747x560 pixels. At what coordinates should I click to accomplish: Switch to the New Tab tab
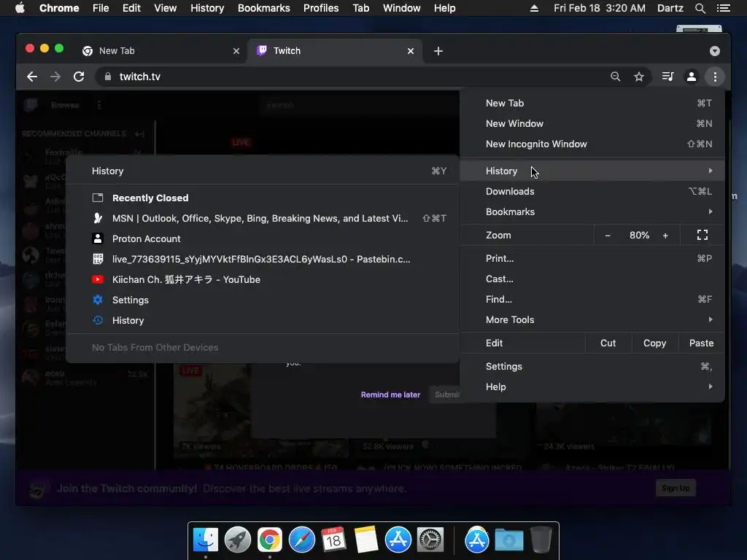click(x=160, y=51)
